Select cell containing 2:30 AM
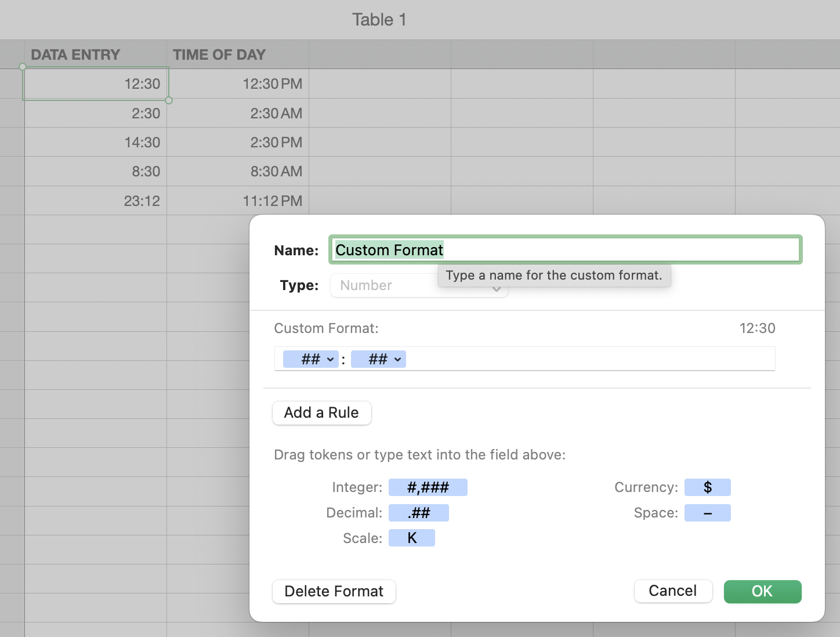This screenshot has width=840, height=637. pyautogui.click(x=238, y=113)
